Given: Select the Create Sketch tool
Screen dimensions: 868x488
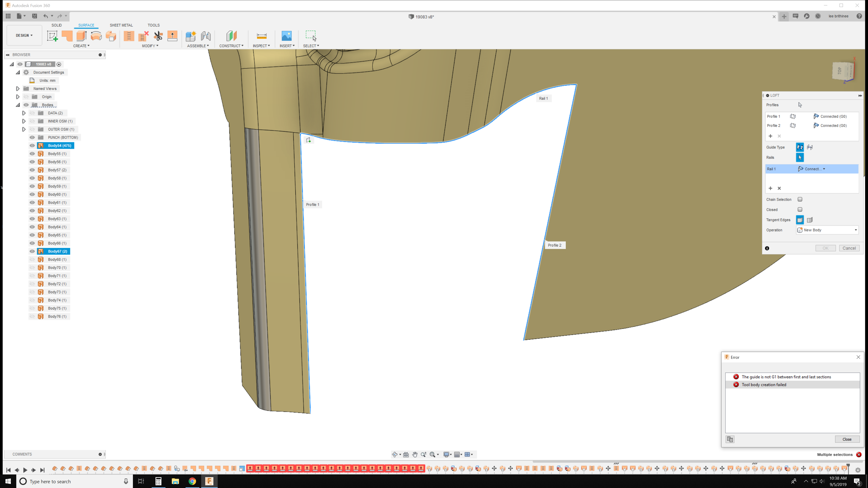Looking at the screenshot, I should tap(52, 36).
